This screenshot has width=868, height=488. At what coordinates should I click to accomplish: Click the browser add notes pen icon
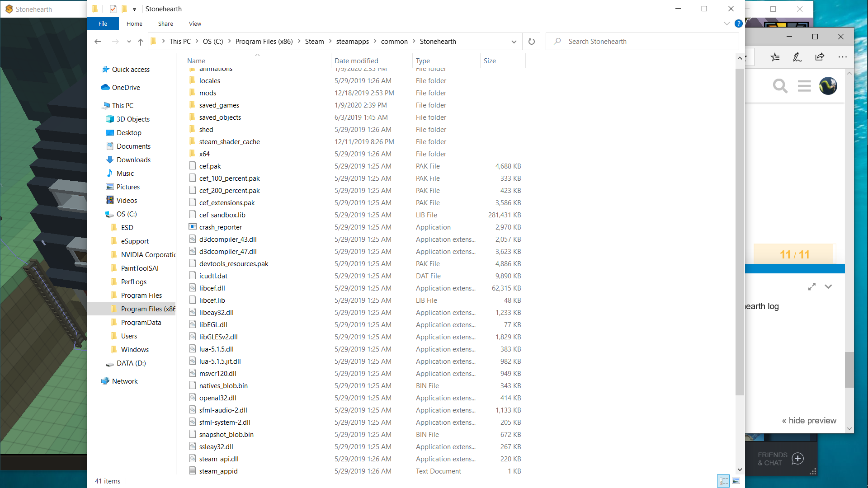pos(797,57)
